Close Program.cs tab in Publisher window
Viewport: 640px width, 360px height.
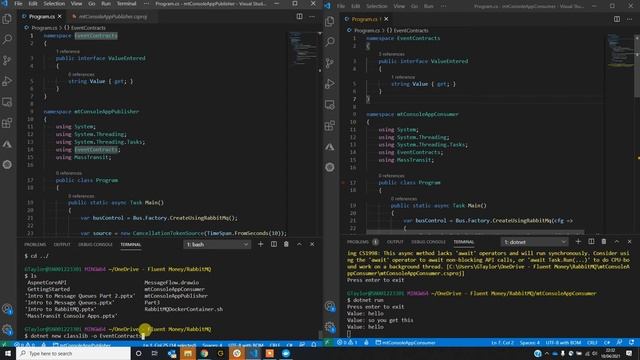(60, 17)
